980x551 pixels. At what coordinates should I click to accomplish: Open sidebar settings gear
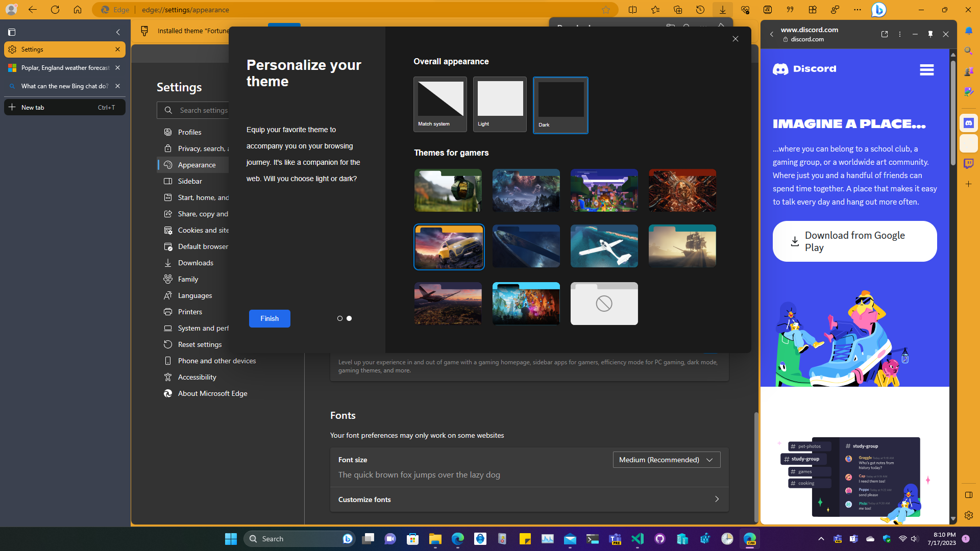pyautogui.click(x=968, y=515)
